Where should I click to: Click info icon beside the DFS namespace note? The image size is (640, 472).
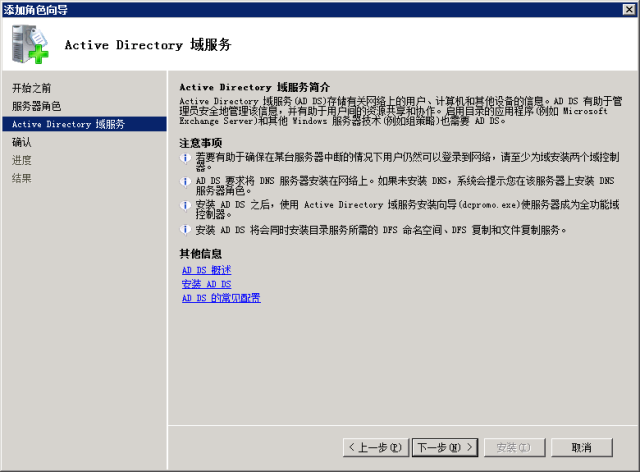[185, 230]
